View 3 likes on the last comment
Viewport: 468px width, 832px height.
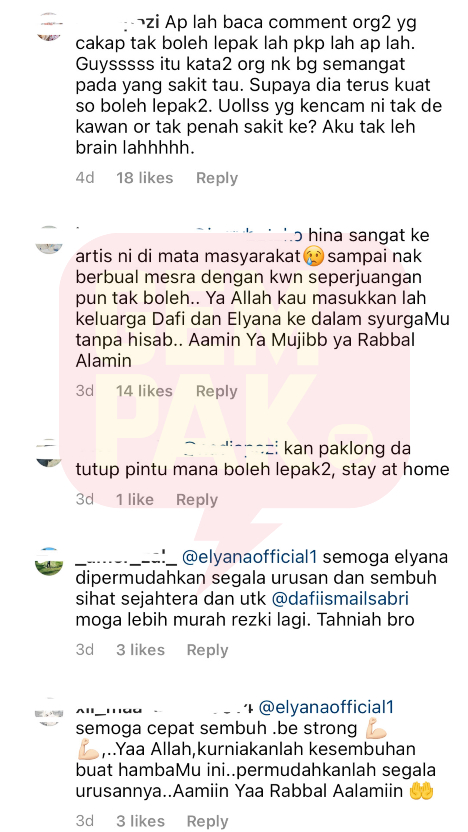tap(140, 820)
